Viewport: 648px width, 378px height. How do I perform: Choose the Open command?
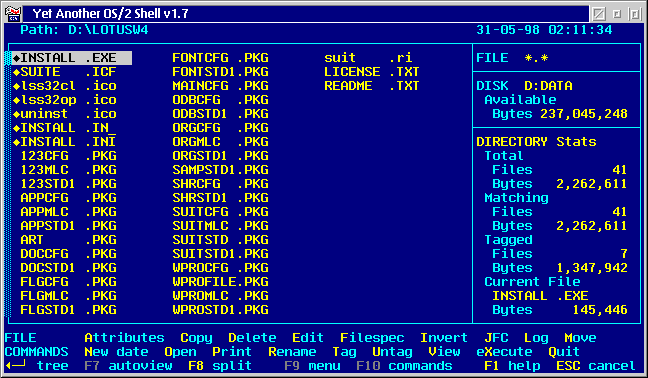[x=180, y=352]
